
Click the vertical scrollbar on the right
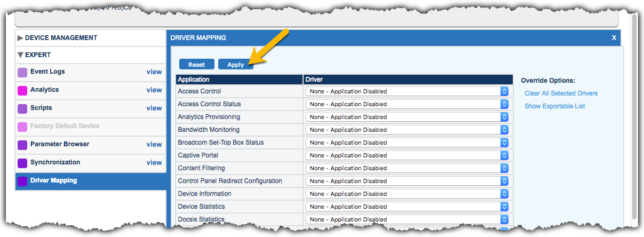[x=634, y=117]
